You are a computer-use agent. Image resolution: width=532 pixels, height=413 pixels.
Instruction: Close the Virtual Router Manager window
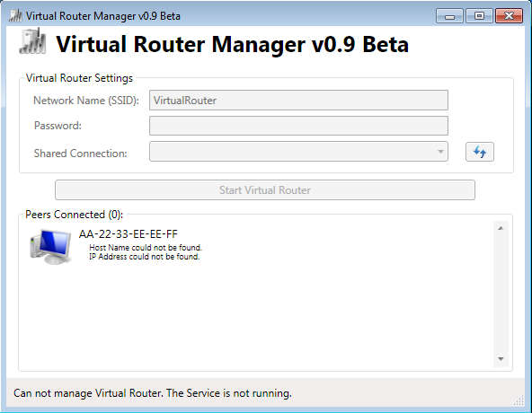[x=509, y=16]
